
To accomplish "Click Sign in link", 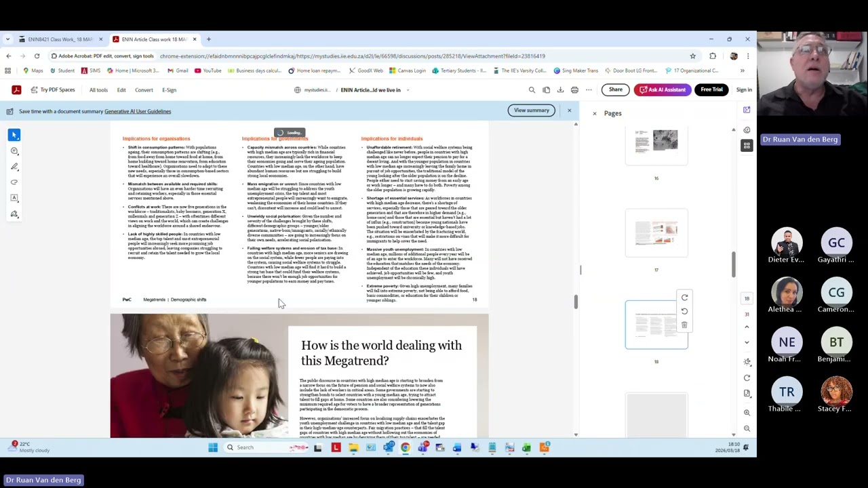I will [x=744, y=89].
